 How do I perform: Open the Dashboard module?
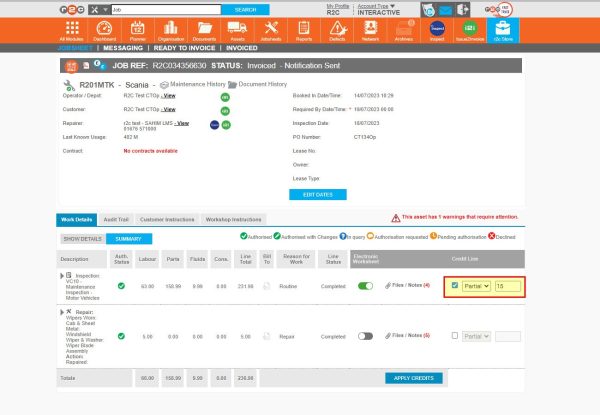(104, 31)
